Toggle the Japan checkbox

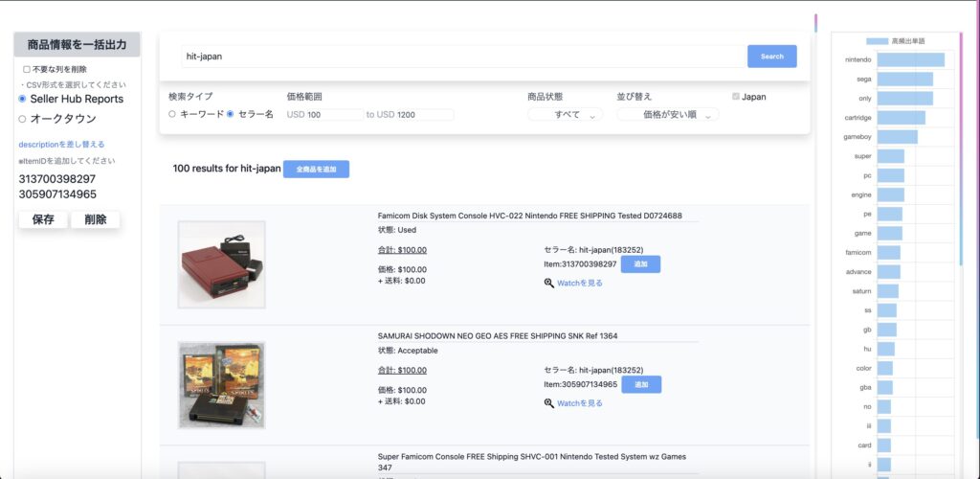pos(736,97)
